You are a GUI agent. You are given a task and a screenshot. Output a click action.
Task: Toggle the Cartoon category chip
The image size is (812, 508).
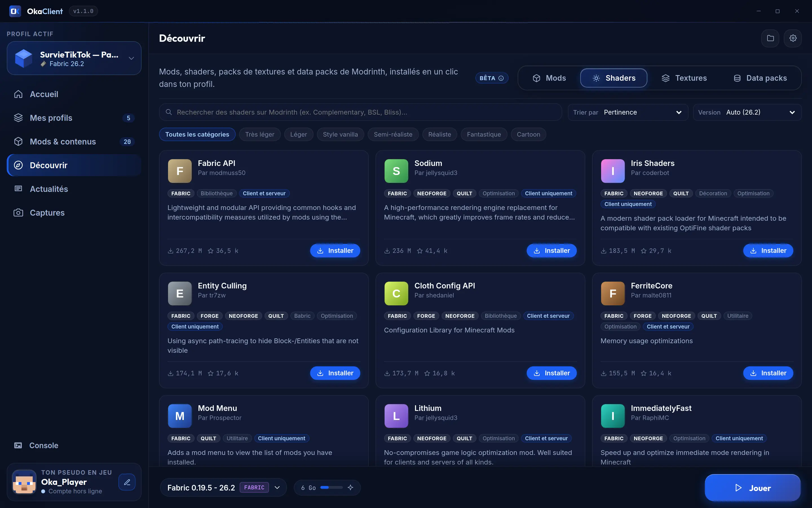[528, 134]
